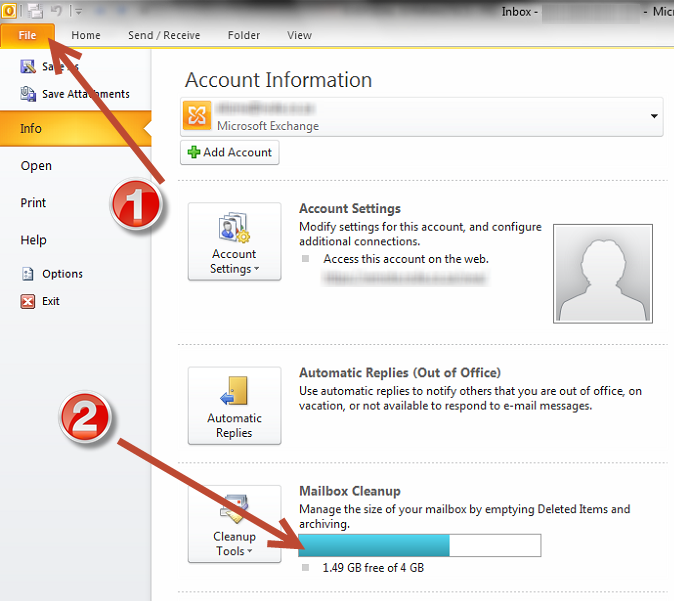Go to the Folder tab
Viewport: 674px width, 601px height.
point(244,35)
